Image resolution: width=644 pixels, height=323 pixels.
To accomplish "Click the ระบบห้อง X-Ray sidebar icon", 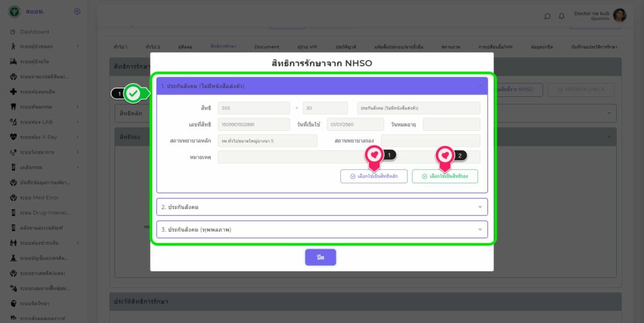I will tap(13, 137).
